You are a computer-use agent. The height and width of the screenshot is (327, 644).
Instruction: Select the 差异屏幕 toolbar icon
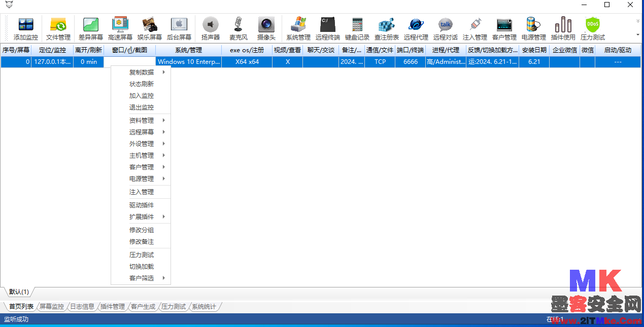click(91, 28)
